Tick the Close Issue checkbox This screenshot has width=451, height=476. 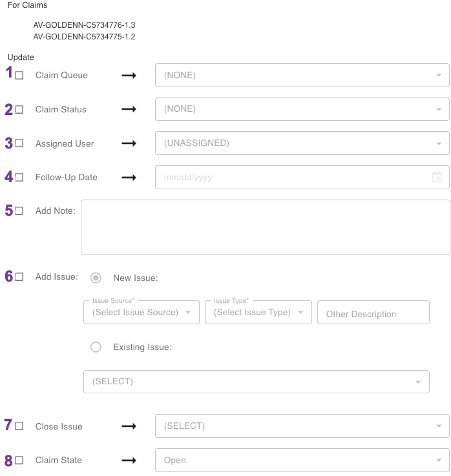point(19,426)
